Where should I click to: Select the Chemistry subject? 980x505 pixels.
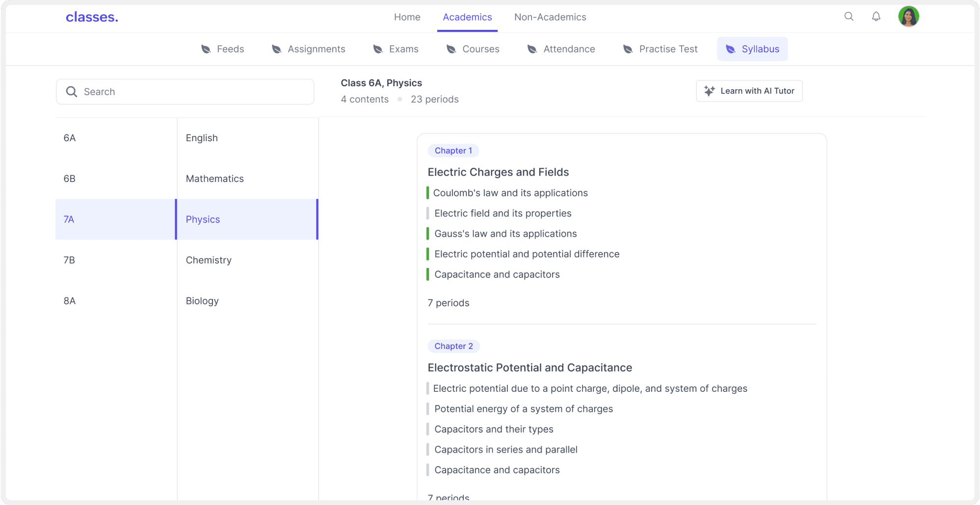click(209, 260)
